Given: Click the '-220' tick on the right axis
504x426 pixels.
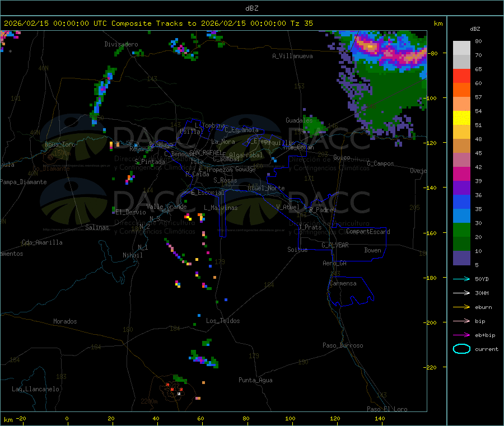Looking at the screenshot, I should tap(430, 368).
